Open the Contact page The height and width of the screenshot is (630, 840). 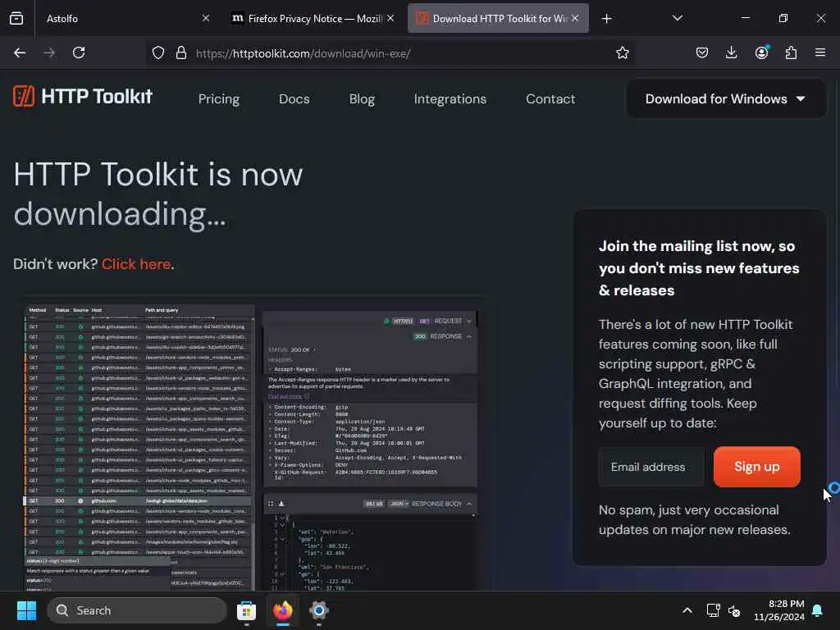point(550,99)
